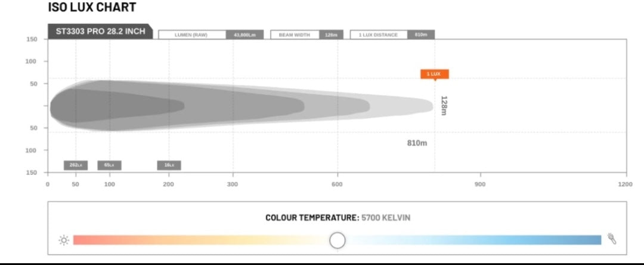
Task: Click the 43,800Lm value badge
Action: [x=244, y=35]
